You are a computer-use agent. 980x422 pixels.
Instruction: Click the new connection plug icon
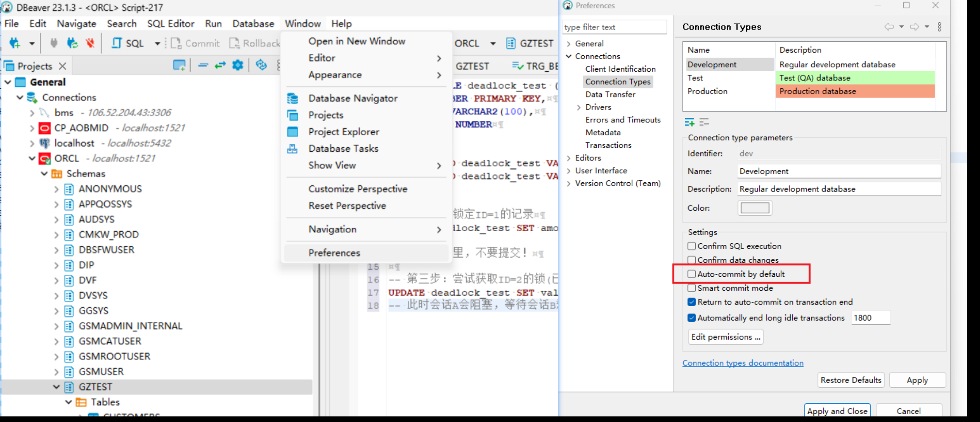point(15,43)
